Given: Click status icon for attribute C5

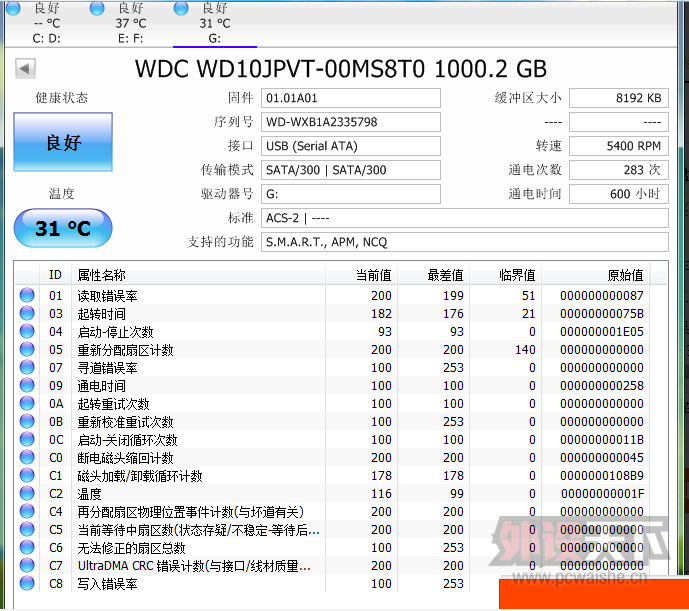Looking at the screenshot, I should (27, 529).
